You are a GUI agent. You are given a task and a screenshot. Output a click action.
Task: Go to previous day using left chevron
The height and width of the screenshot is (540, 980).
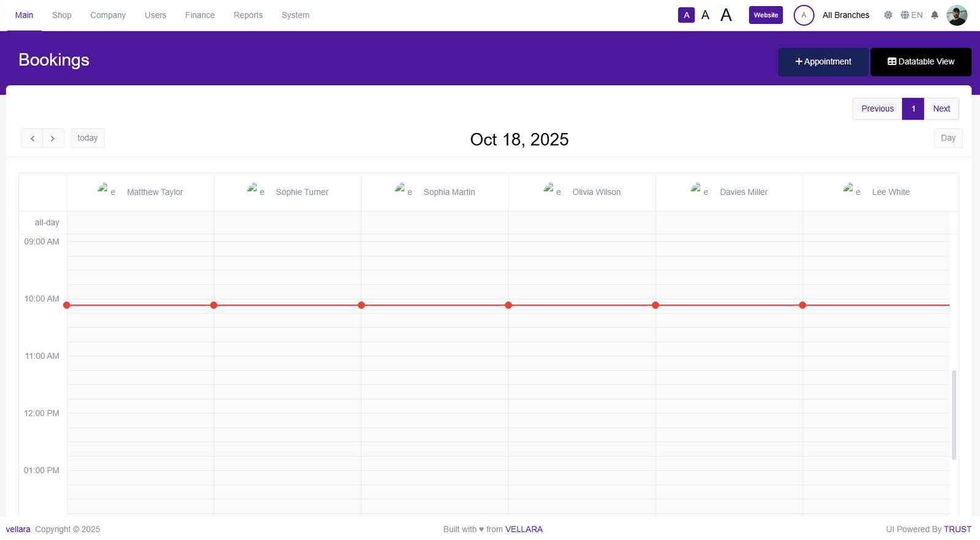[32, 139]
